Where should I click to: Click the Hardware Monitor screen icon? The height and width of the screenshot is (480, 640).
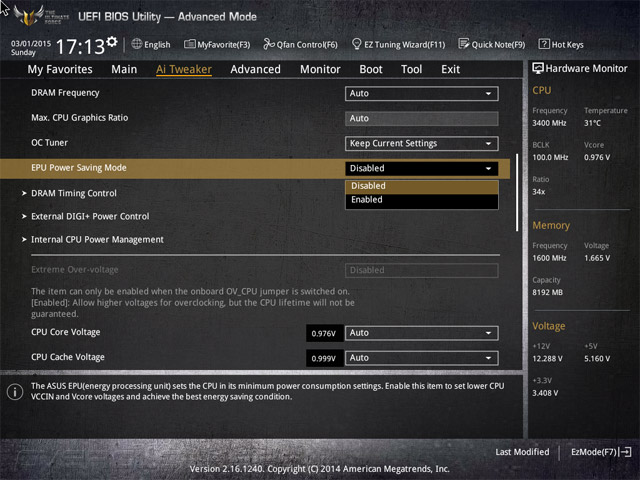point(538,69)
